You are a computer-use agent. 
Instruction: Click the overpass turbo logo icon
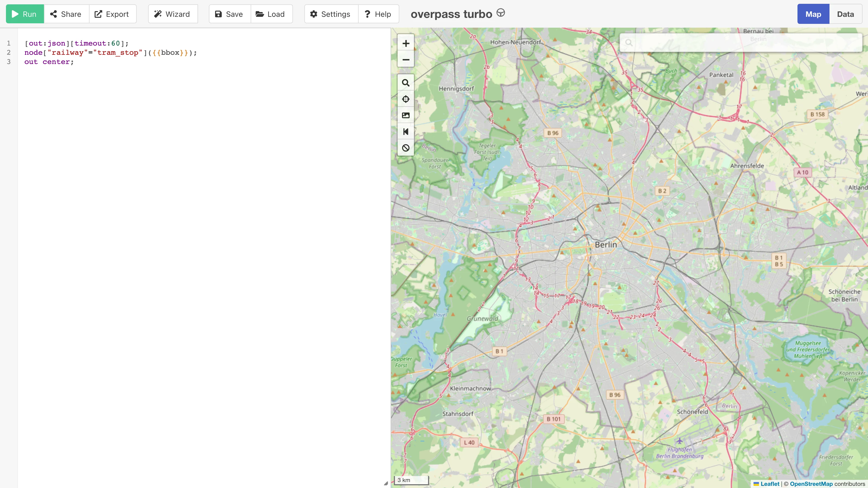501,13
